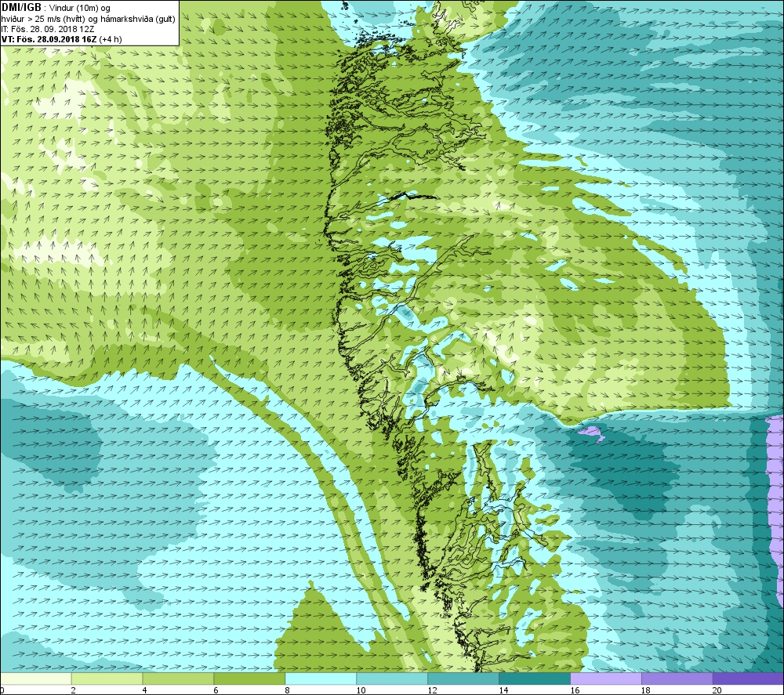The height and width of the screenshot is (695, 784).
Task: Click the 'IT: Fös. 28. 09. 2018 12Z' line
Action: click(x=48, y=29)
